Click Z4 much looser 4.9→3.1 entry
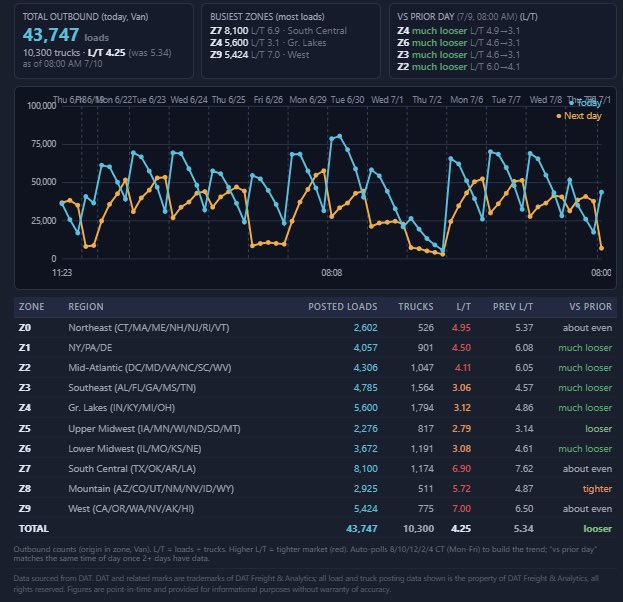This screenshot has width=623, height=602. click(459, 31)
